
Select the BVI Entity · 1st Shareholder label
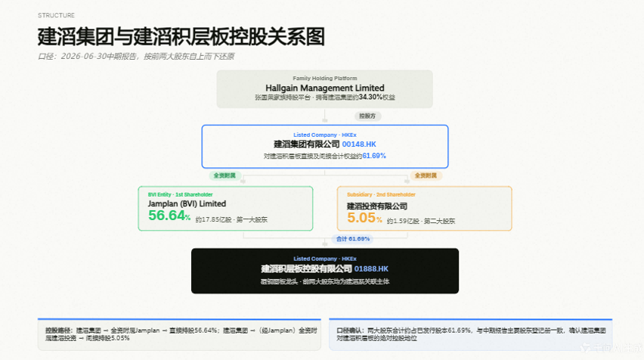181,195
